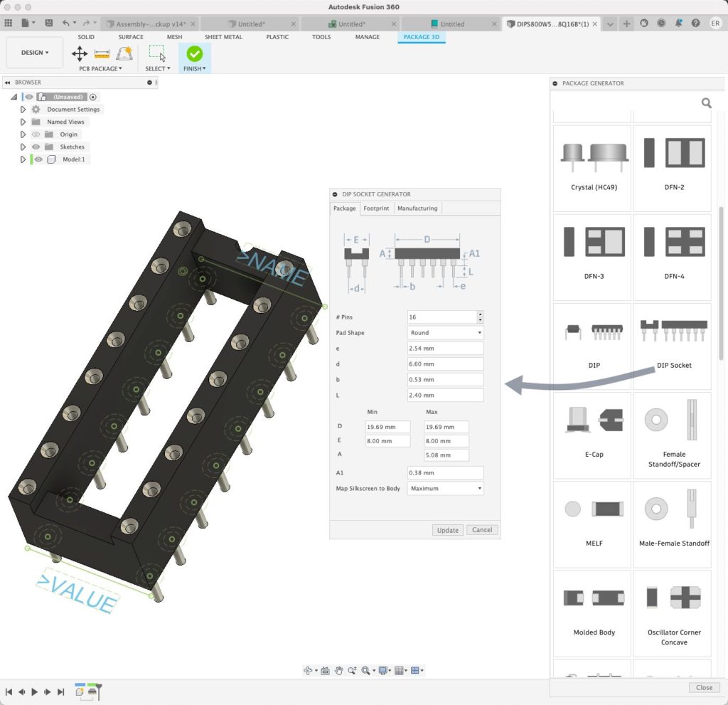Toggle visibility of Sketches in the Browser

[36, 147]
